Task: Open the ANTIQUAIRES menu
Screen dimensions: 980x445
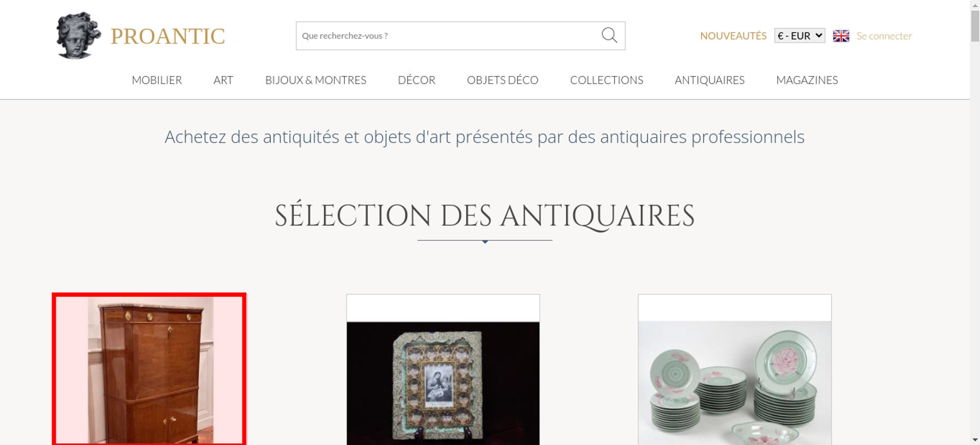Action: coord(710,80)
